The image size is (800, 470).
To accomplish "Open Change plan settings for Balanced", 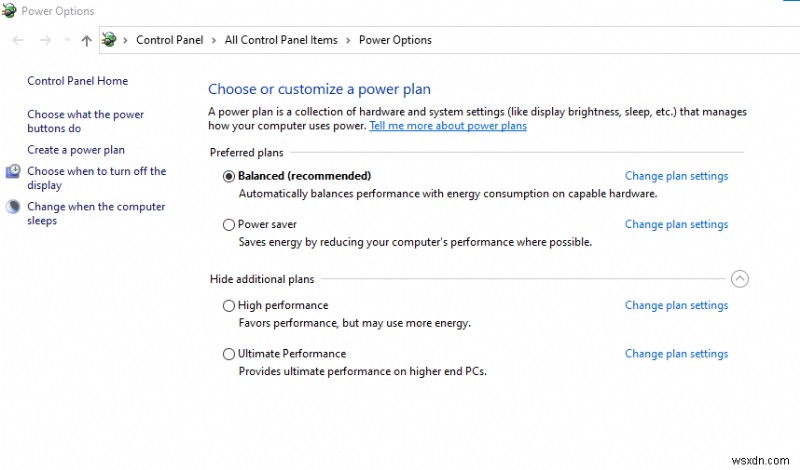I will 676,176.
